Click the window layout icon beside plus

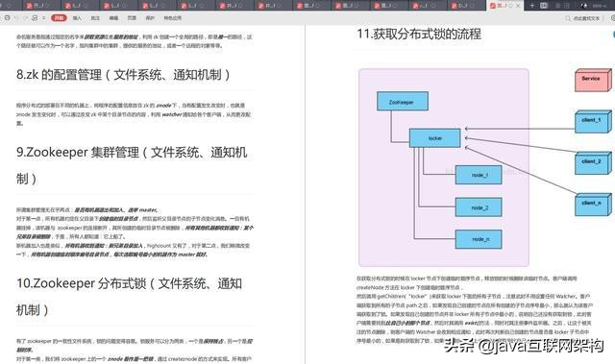(544, 6)
